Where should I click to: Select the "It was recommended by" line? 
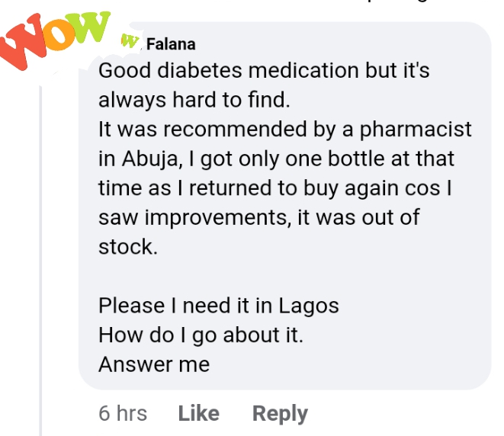click(x=284, y=130)
